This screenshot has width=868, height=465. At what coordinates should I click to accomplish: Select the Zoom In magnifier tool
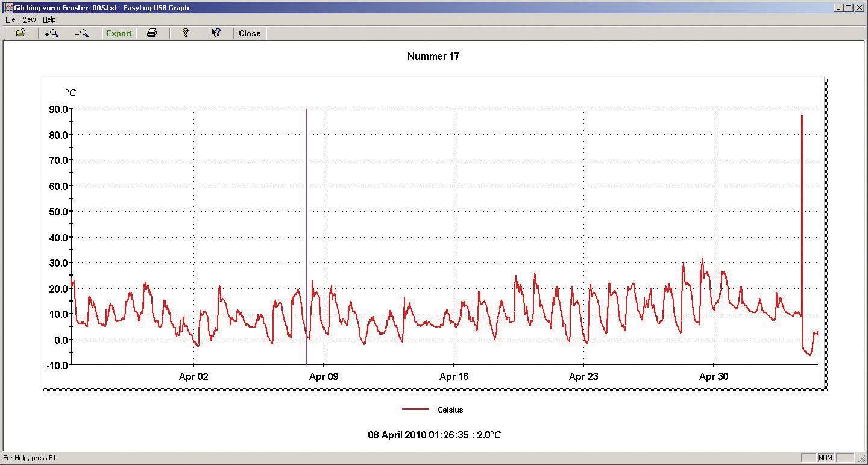[52, 33]
